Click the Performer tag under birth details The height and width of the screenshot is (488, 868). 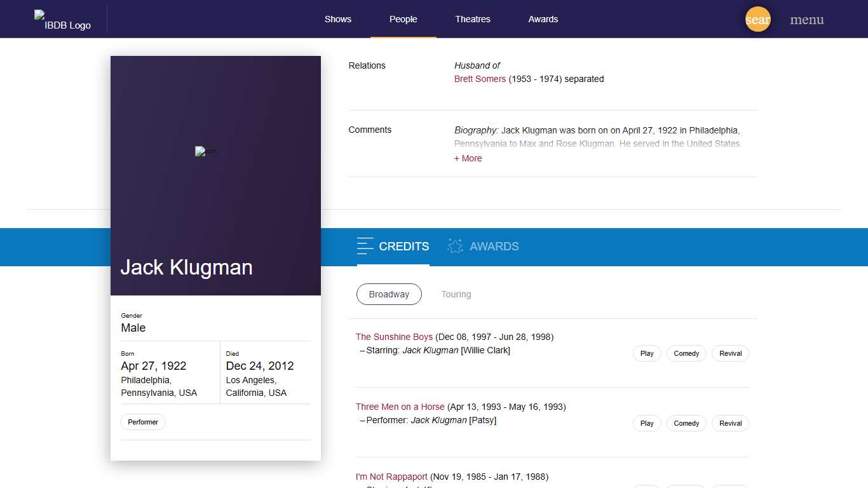click(x=143, y=422)
